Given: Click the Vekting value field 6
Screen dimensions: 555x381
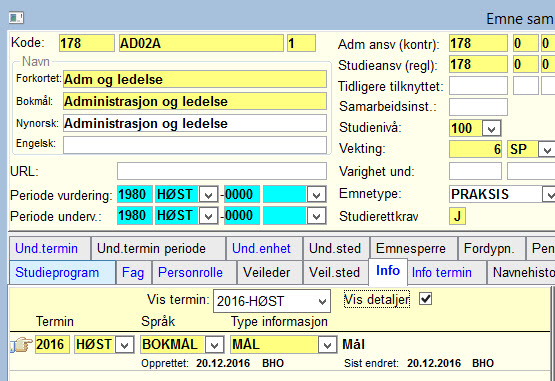Looking at the screenshot, I should coord(475,149).
